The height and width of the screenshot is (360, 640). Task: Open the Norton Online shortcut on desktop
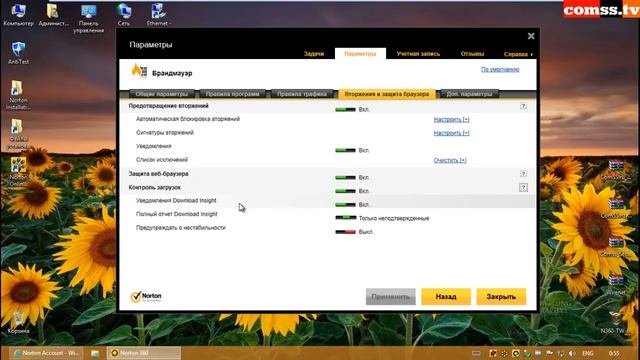(18, 172)
